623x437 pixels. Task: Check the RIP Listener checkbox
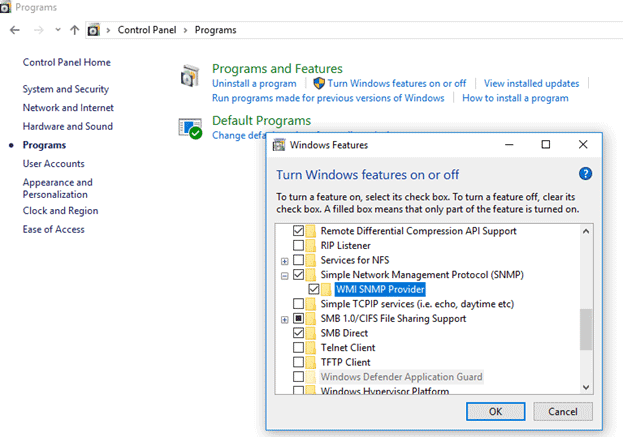click(298, 246)
